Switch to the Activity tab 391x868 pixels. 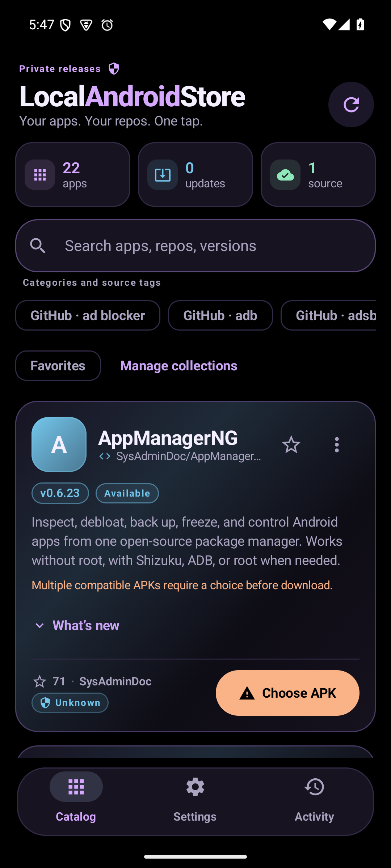pos(314,801)
